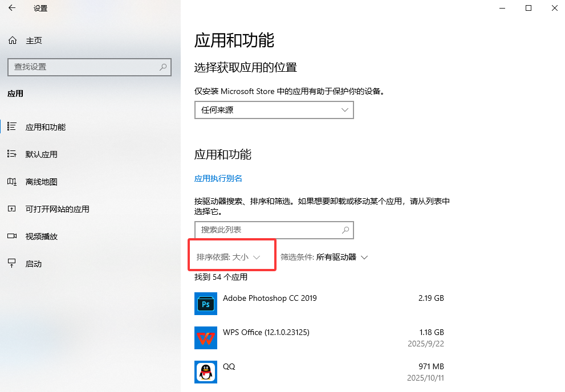The height and width of the screenshot is (392, 565).
Task: Switch to the 应用 section header
Action: [x=15, y=93]
